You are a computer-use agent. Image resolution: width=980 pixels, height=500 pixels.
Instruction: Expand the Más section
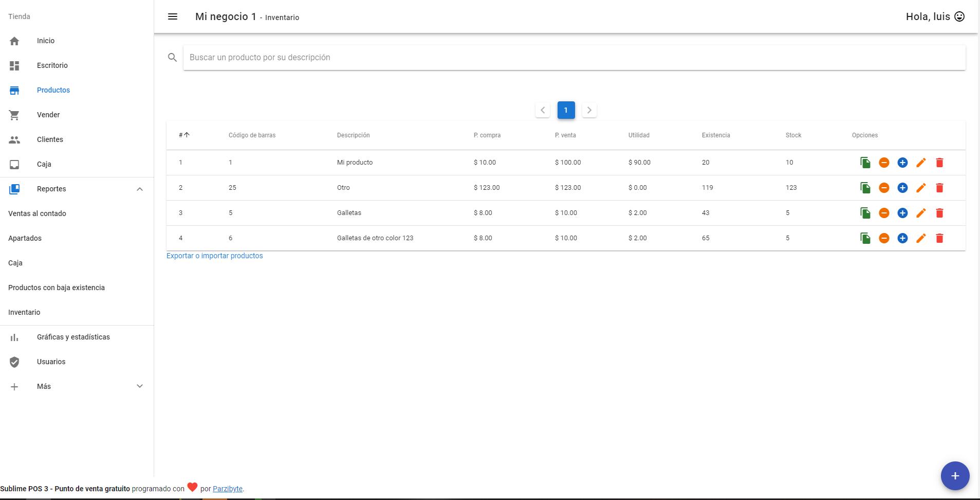coord(139,386)
